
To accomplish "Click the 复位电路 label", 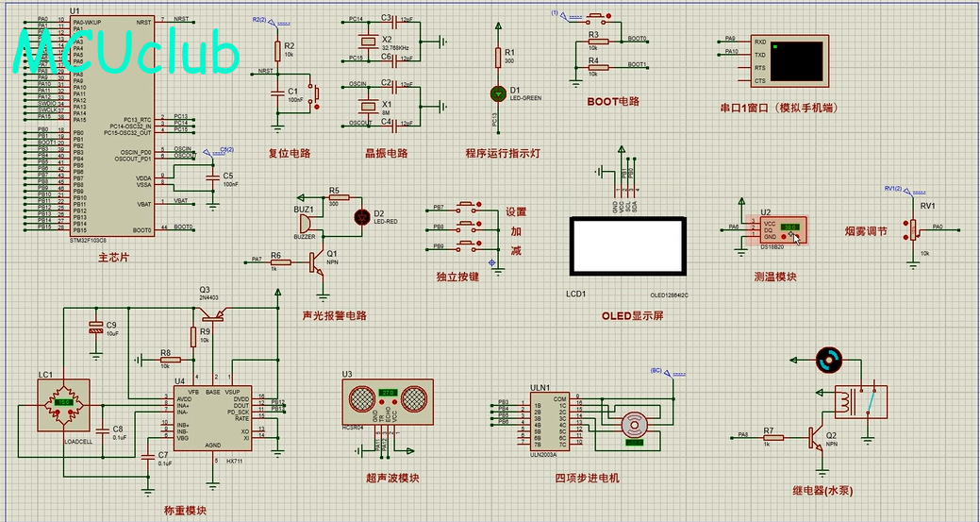I will point(290,153).
